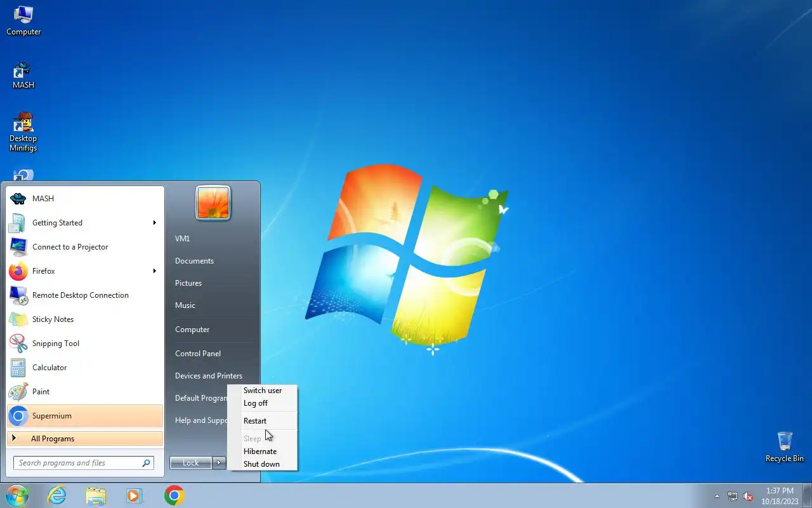Select Shut down in the power menu
Screen dimensions: 812x508
point(263,464)
